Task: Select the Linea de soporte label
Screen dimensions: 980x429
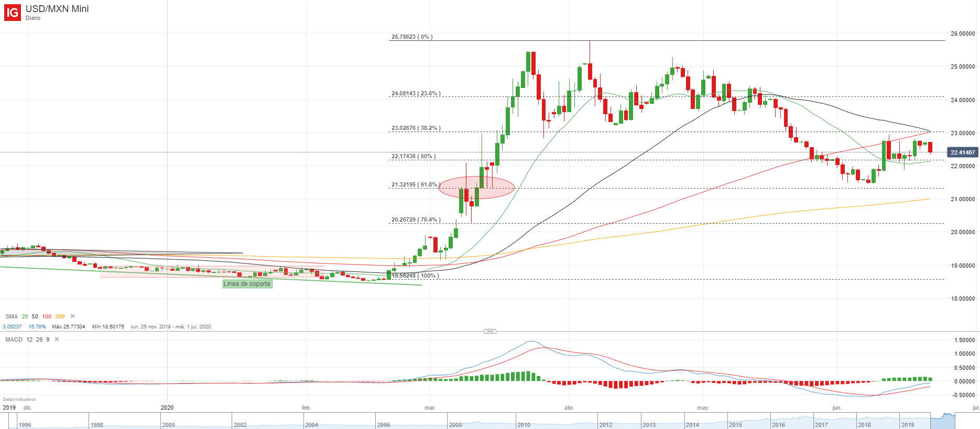Action: click(x=247, y=284)
